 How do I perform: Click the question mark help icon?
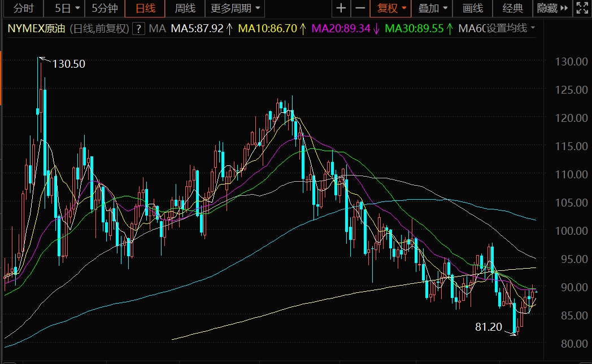point(139,28)
